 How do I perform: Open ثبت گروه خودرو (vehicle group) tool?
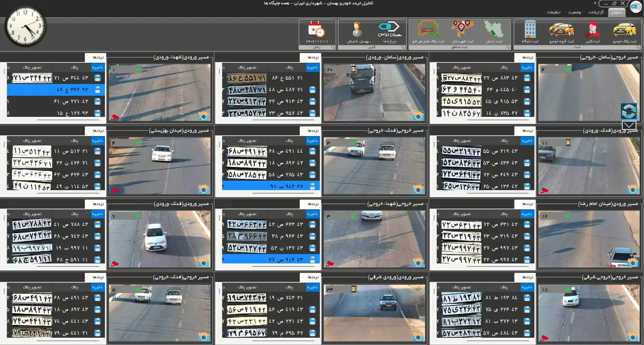[x=561, y=32]
